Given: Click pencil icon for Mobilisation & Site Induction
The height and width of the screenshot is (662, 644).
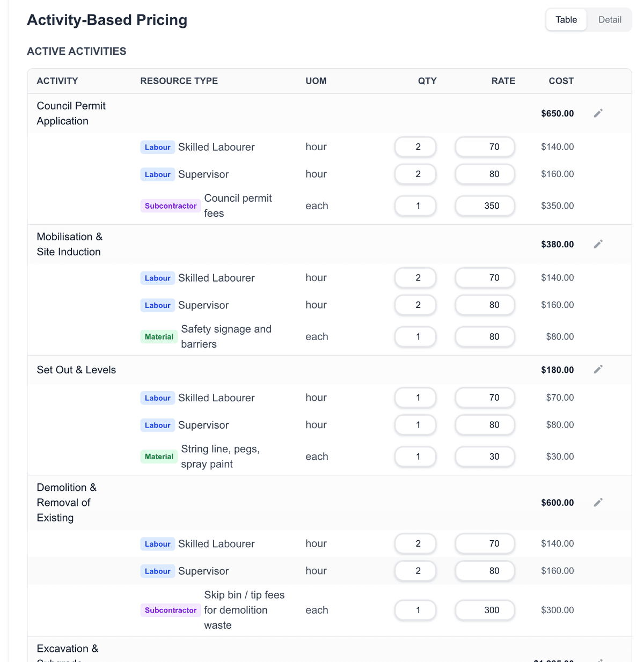Looking at the screenshot, I should 598,244.
